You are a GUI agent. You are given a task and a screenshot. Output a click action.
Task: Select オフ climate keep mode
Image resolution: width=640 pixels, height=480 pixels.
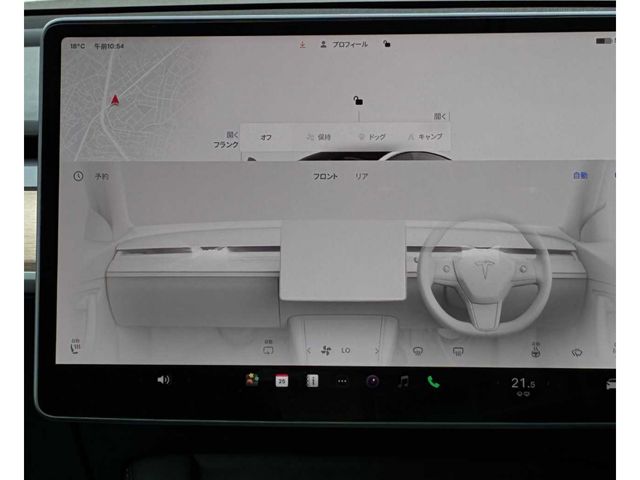pos(266,136)
